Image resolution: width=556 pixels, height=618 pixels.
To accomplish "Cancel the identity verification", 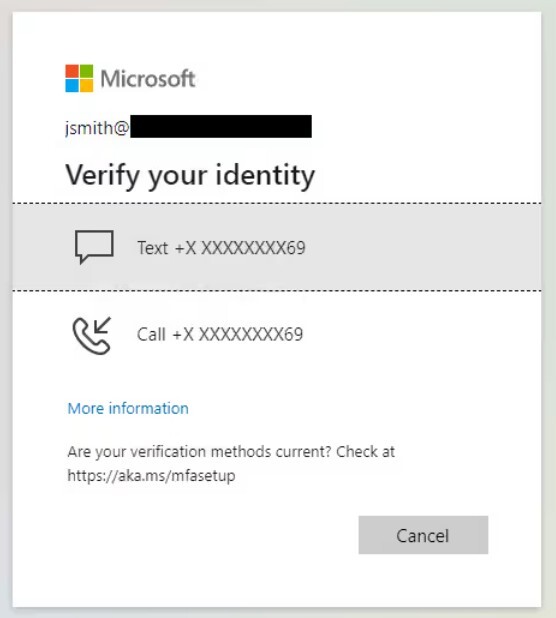I will (x=423, y=535).
